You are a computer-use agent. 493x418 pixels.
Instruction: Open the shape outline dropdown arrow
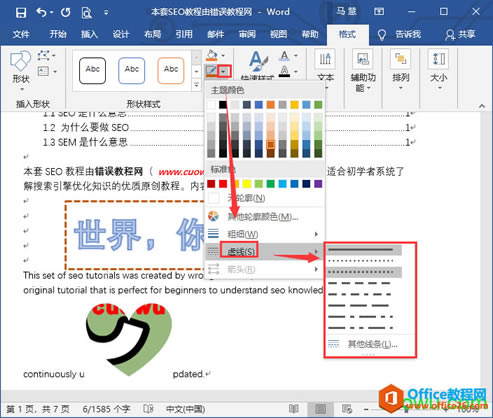[x=224, y=71]
